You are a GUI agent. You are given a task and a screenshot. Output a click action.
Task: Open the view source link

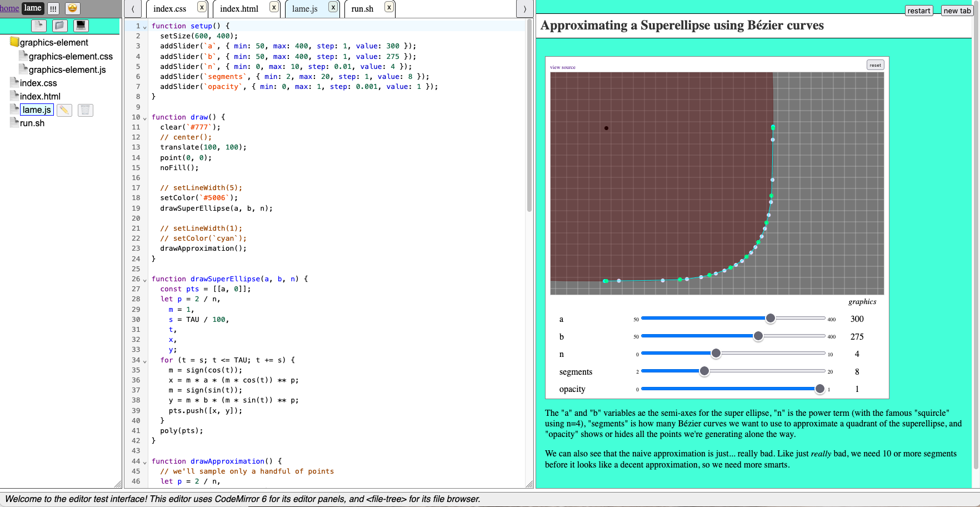(x=562, y=67)
